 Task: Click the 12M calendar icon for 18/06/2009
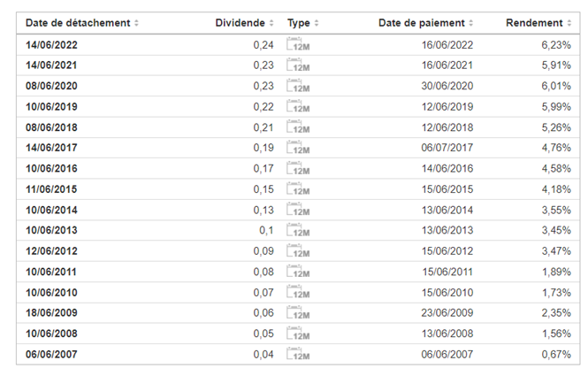(x=298, y=312)
